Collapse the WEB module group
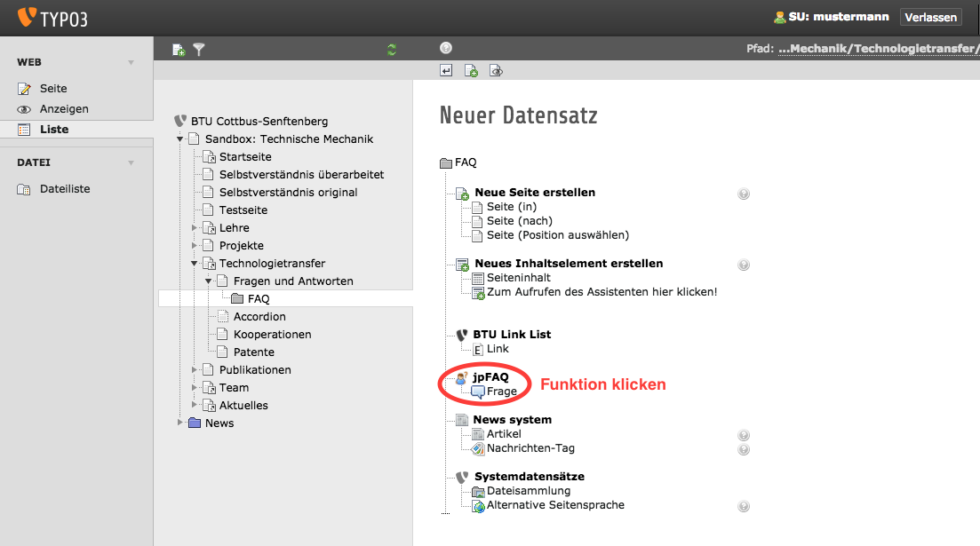This screenshot has height=546, width=980. pos(131,63)
